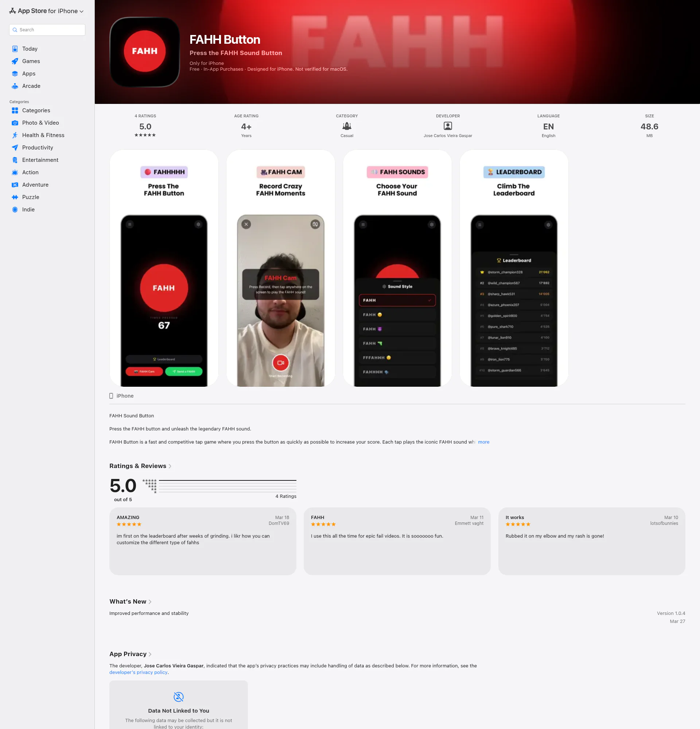Open the FAHH CAM screenshot

pos(281,268)
